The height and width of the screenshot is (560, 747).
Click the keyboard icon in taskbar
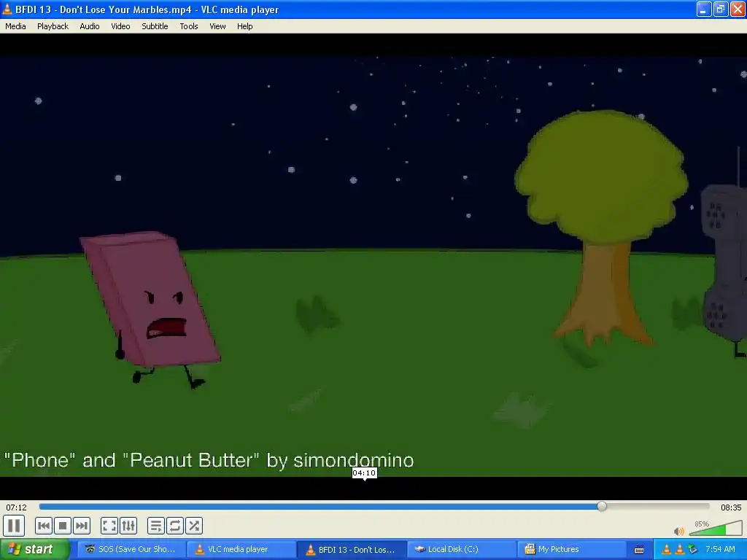(x=639, y=550)
